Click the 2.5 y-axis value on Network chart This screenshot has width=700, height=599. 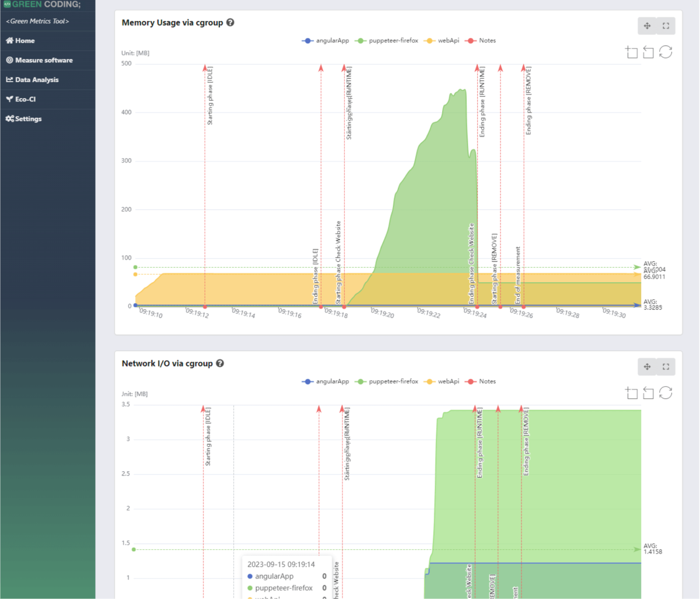(x=126, y=474)
